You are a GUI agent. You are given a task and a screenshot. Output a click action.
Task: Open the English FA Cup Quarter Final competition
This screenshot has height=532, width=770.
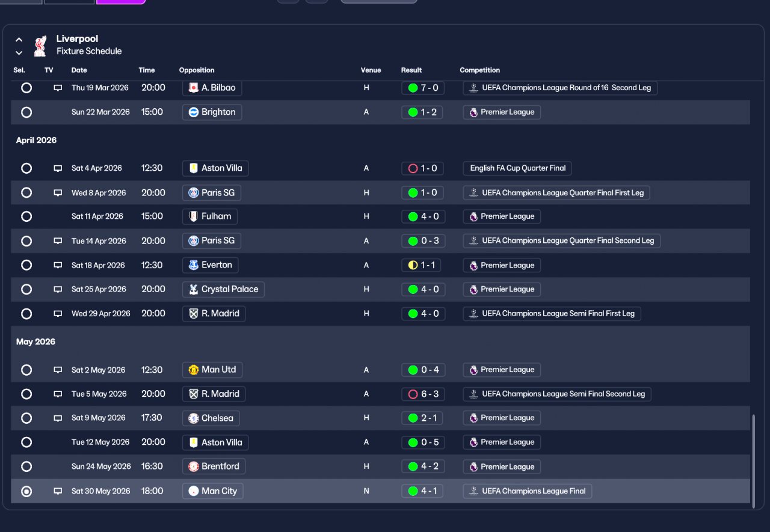click(517, 168)
